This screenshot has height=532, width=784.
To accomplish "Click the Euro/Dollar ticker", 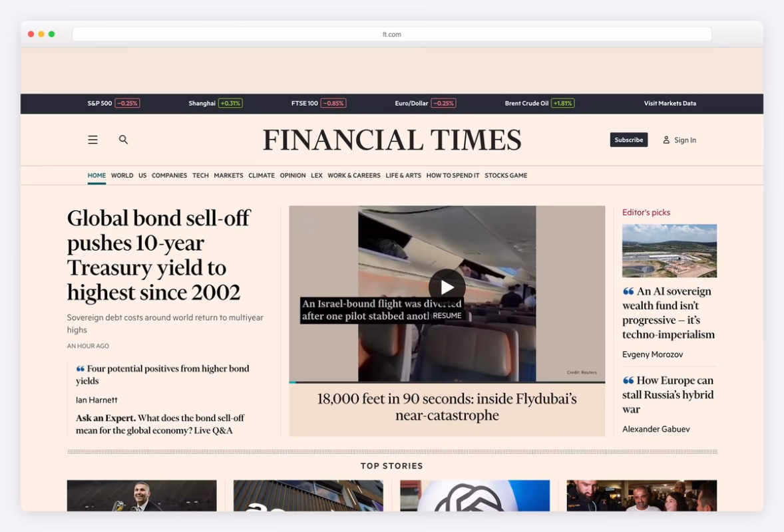I will 425,103.
